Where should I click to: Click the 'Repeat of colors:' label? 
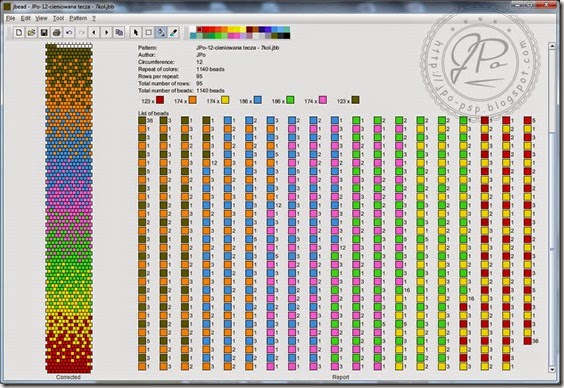point(158,69)
